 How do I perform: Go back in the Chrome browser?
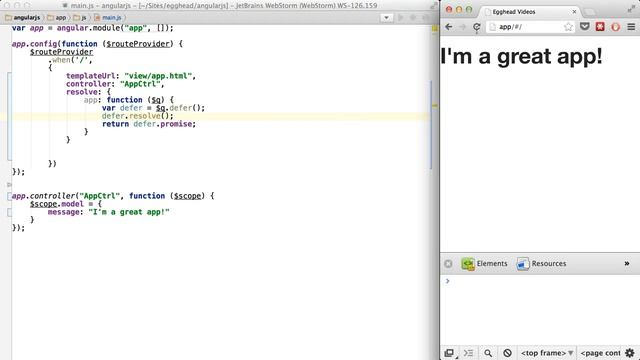pyautogui.click(x=449, y=27)
